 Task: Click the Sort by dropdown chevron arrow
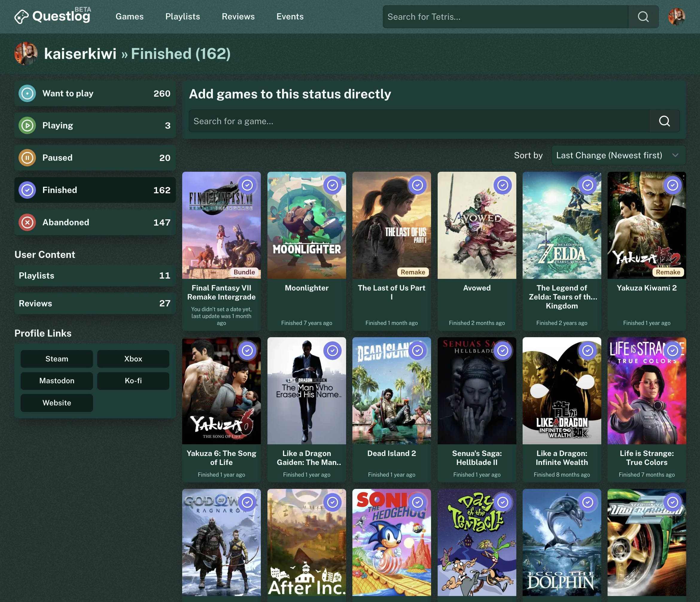675,155
